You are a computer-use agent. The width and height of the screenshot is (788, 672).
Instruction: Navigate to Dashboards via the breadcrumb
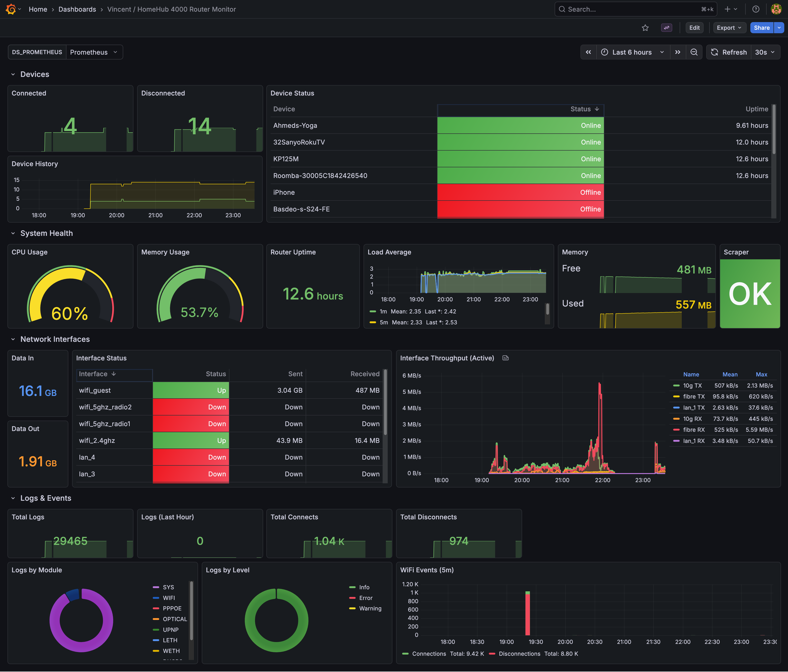click(77, 9)
